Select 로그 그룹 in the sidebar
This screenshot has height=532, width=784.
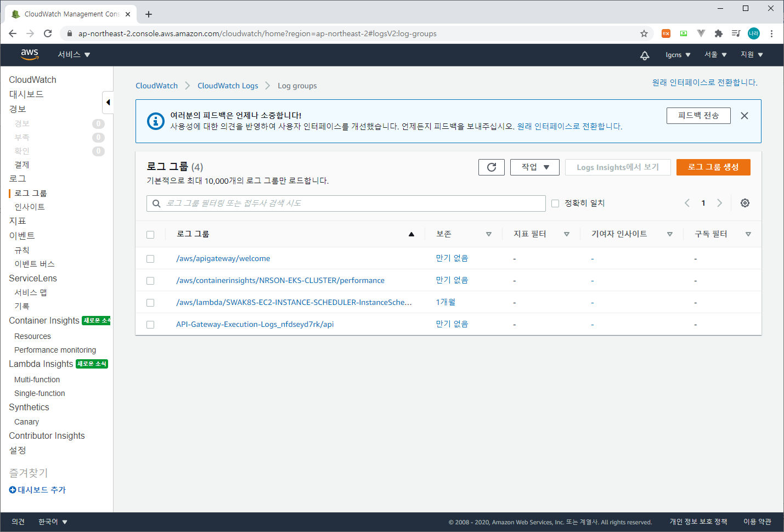[31, 193]
